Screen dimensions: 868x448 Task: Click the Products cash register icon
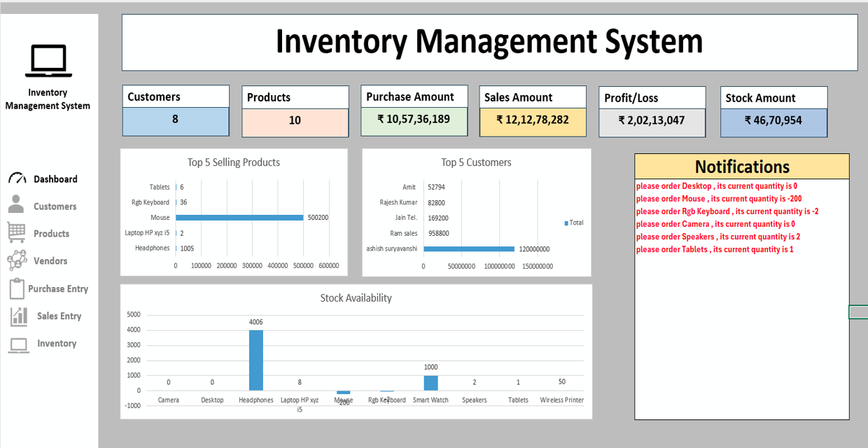[x=17, y=233]
